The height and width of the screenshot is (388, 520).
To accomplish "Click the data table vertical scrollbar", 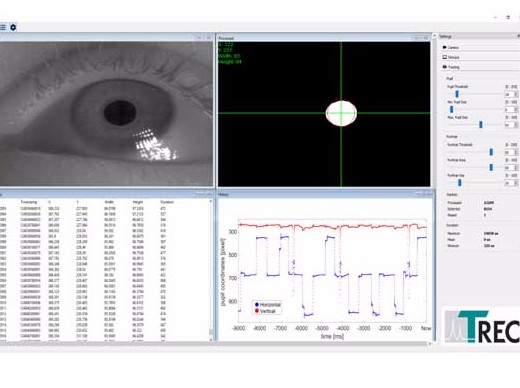I will (211, 270).
